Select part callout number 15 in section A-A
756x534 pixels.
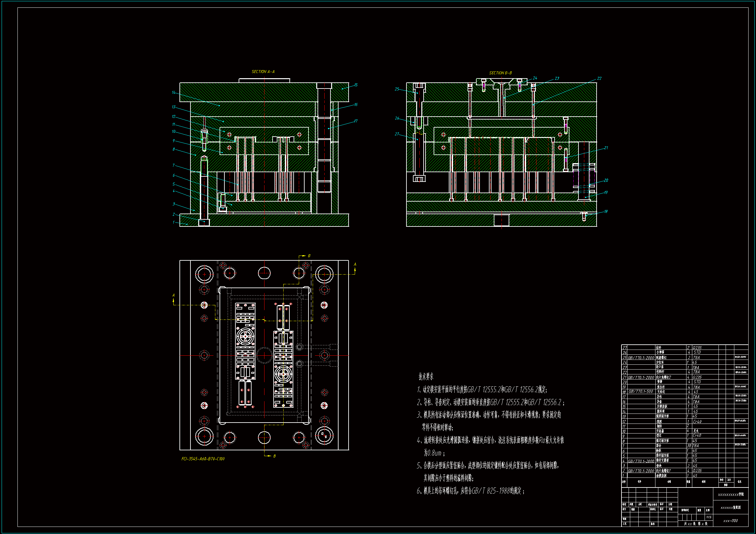coord(356,85)
